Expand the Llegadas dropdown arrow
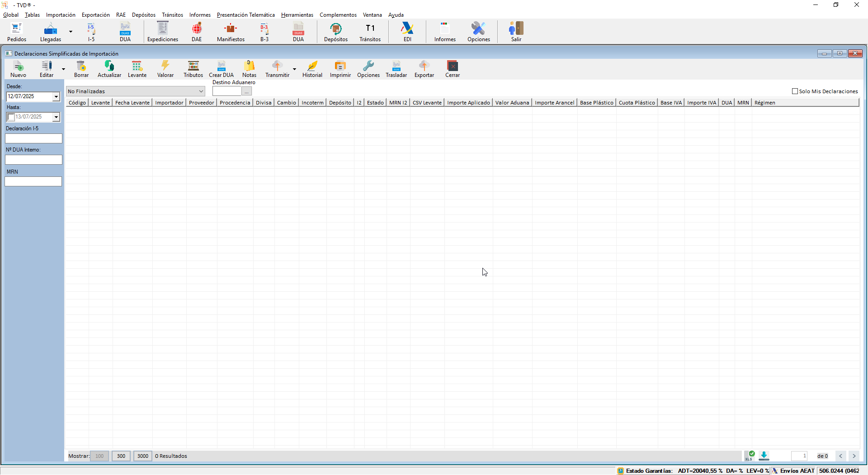Screen dimensions: 868x475 (x=71, y=32)
